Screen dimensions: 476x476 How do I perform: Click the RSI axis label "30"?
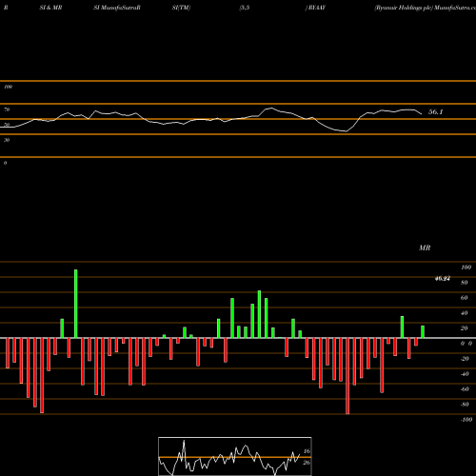click(7, 140)
